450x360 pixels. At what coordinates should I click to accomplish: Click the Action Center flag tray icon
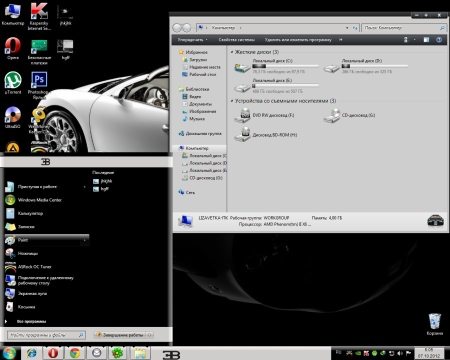[408, 353]
